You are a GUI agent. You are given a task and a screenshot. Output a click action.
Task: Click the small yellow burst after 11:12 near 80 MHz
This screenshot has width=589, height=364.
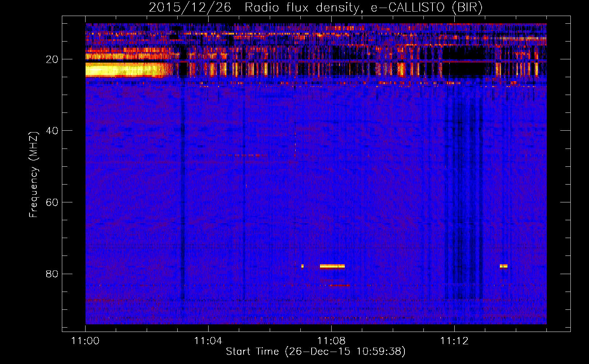click(x=503, y=266)
